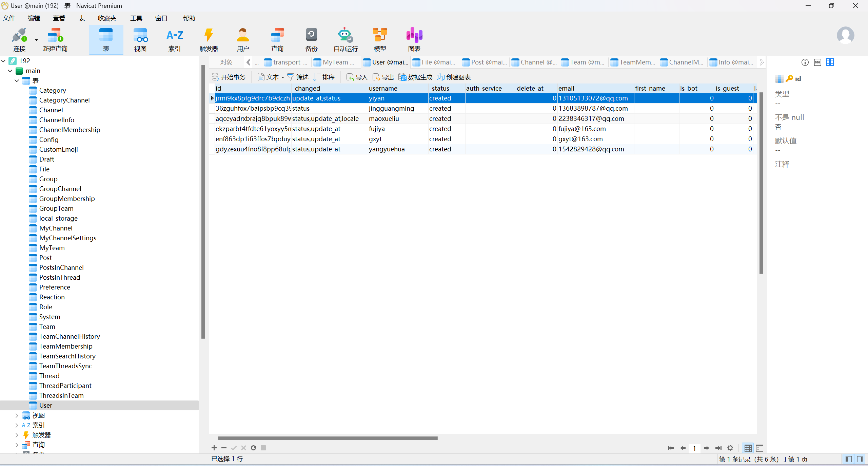Expand the 视图 node in tree
This screenshot has width=868, height=466.
[17, 415]
